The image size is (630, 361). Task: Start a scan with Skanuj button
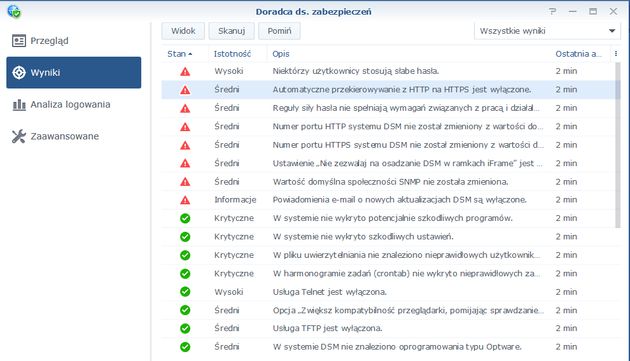point(231,31)
